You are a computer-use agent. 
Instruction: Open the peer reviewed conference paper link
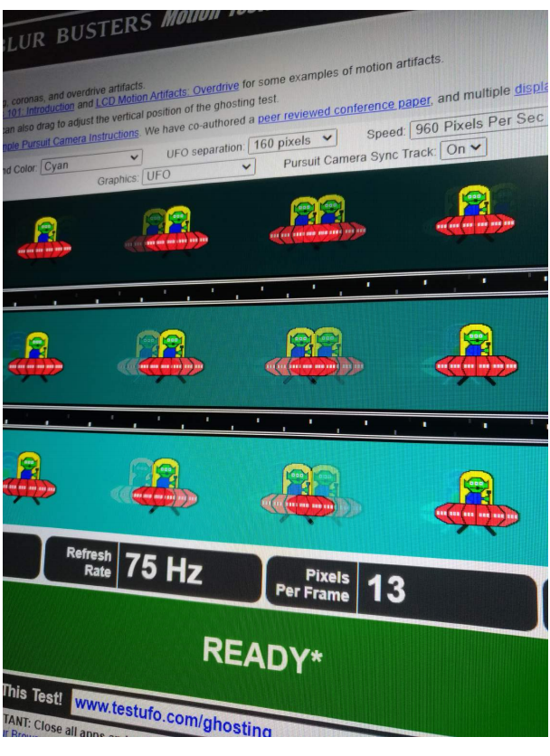tap(345, 109)
